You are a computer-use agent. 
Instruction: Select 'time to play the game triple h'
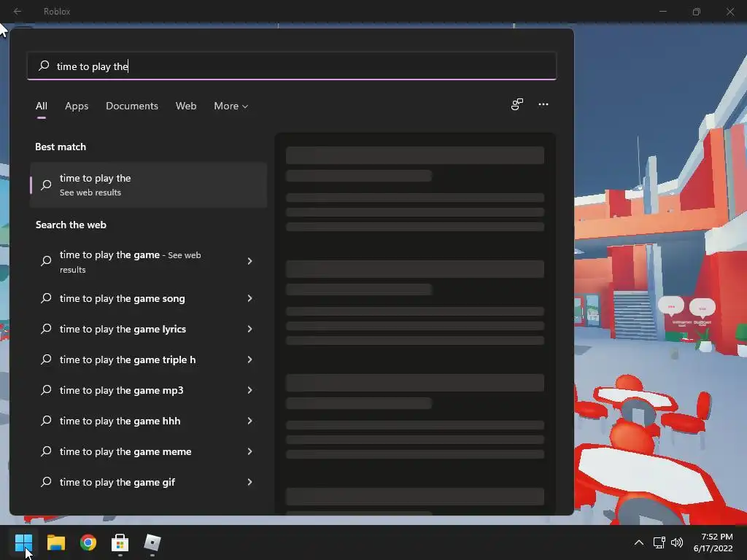pyautogui.click(x=149, y=359)
